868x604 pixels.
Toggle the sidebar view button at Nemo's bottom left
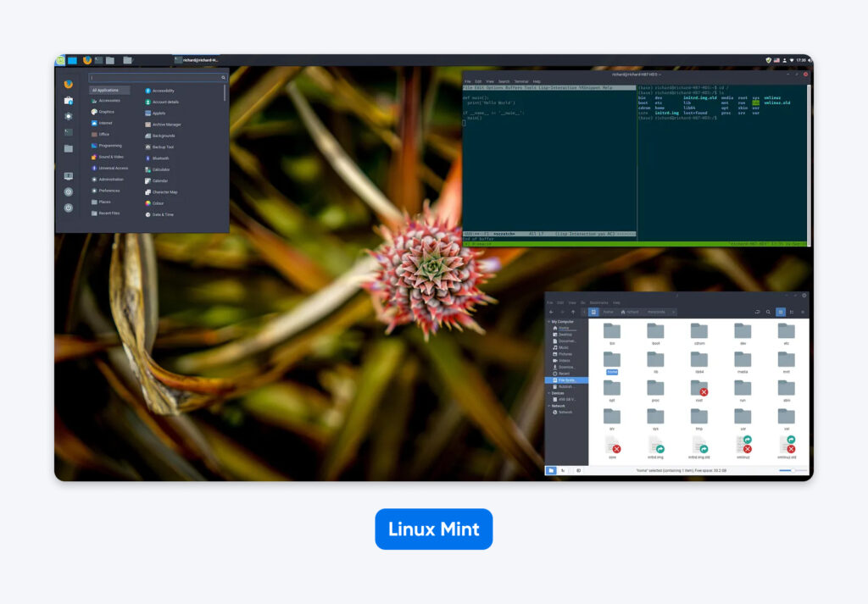click(551, 470)
